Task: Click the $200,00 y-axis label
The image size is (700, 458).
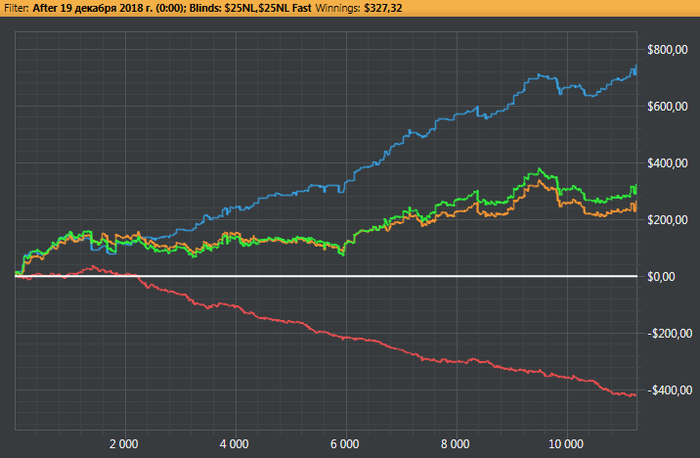Action: point(667,220)
